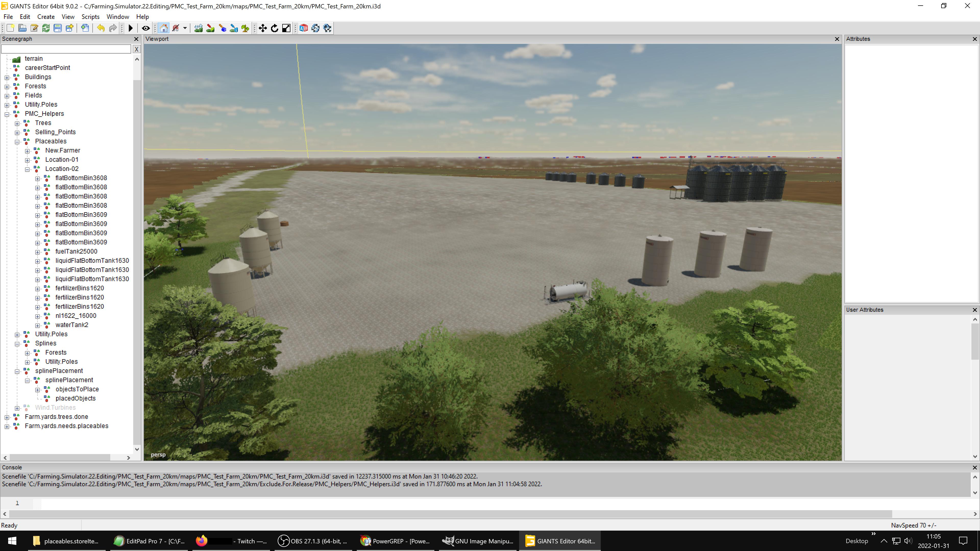Click the Play game triangle icon
The width and height of the screenshot is (980, 551).
coord(130,28)
